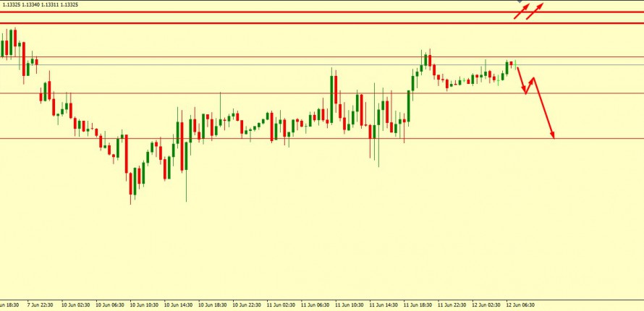
Task: Click the short downward red arrow after last candle
Action: pyautogui.click(x=521, y=80)
